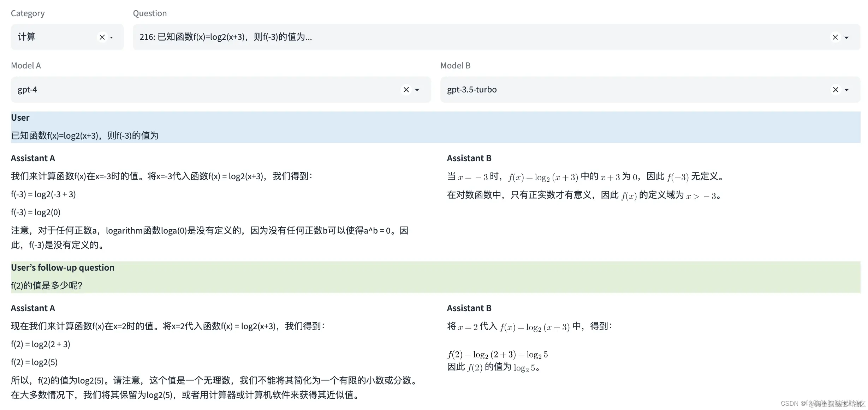Click the Assistant A heading
The width and height of the screenshot is (868, 410).
pyautogui.click(x=32, y=158)
